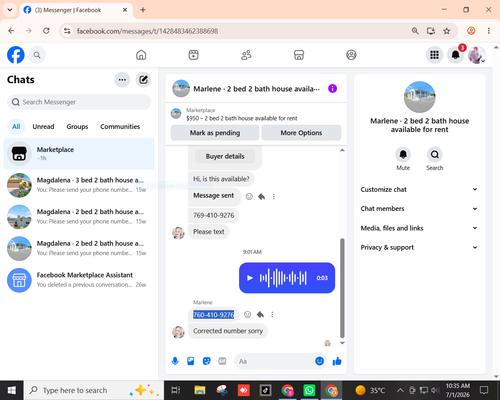Open more options for 760-410-9276 message
This screenshot has height=400, width=500.
[x=272, y=314]
